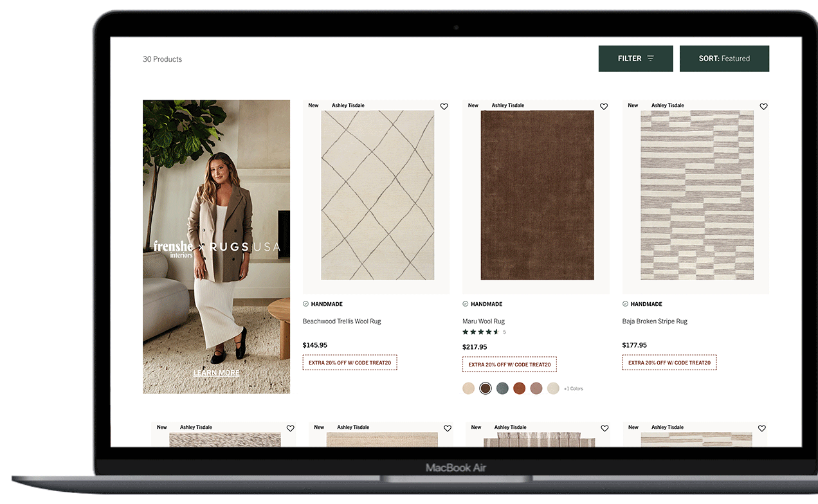The image size is (818, 504).
Task: Open the FILTER options
Action: coord(635,59)
